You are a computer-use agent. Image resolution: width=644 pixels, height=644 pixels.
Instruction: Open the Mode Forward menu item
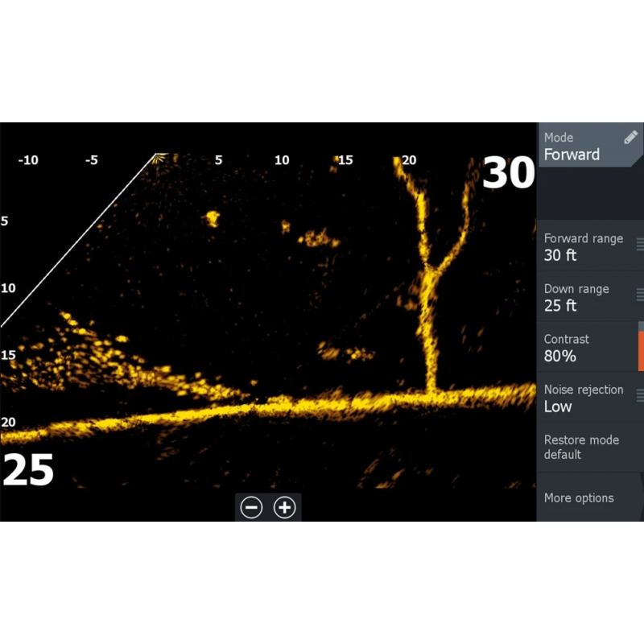tap(590, 146)
